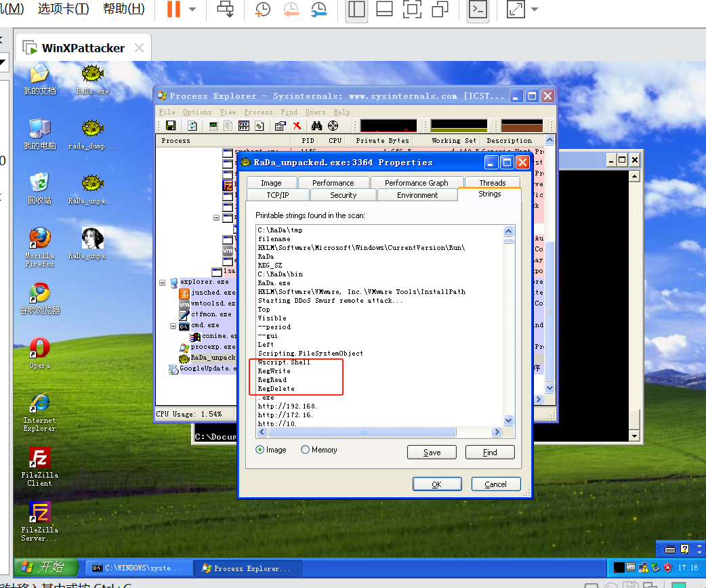This screenshot has height=588, width=706.
Task: Click the Find button in Strings tab
Action: [x=490, y=453]
